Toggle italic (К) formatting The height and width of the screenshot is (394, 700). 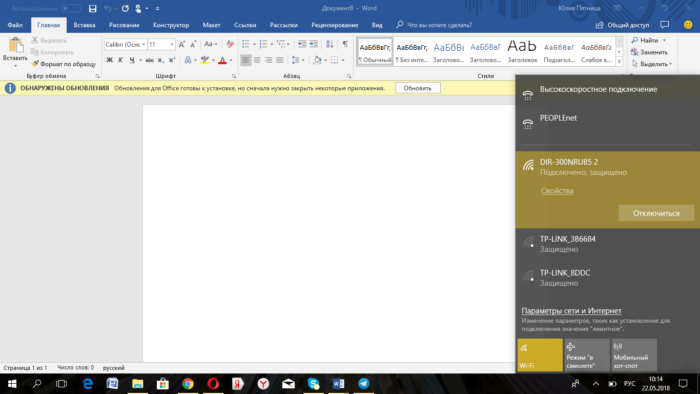[120, 60]
